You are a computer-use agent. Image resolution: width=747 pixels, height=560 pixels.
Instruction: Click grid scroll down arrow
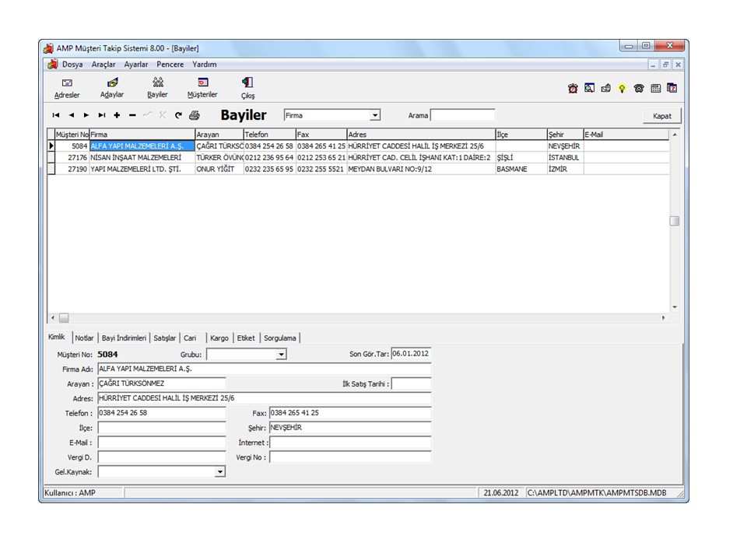[675, 307]
